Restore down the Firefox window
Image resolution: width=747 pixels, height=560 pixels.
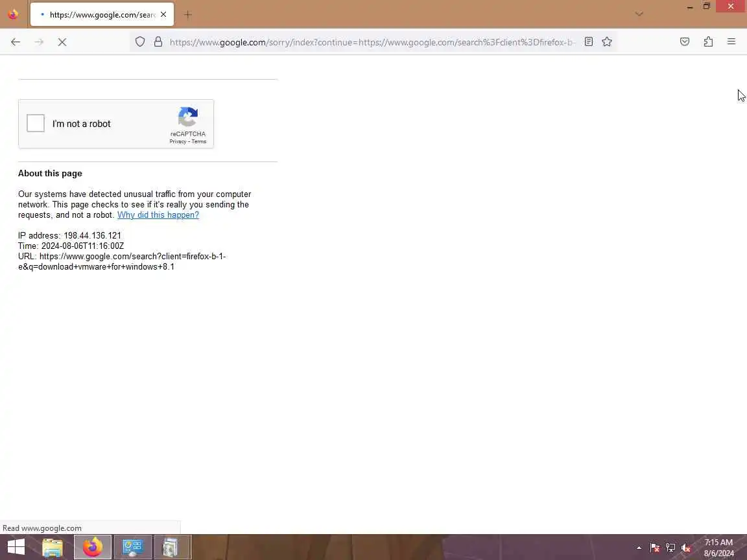pyautogui.click(x=707, y=6)
